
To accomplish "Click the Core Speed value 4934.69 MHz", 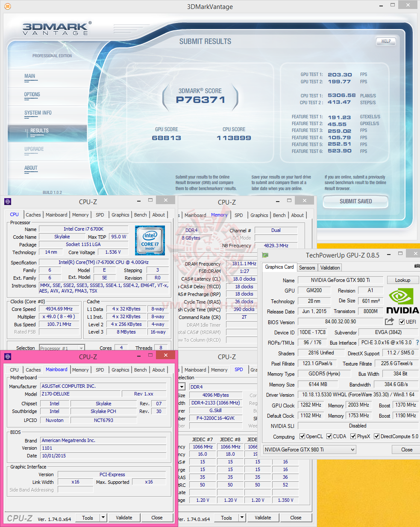I will pyautogui.click(x=59, y=309).
